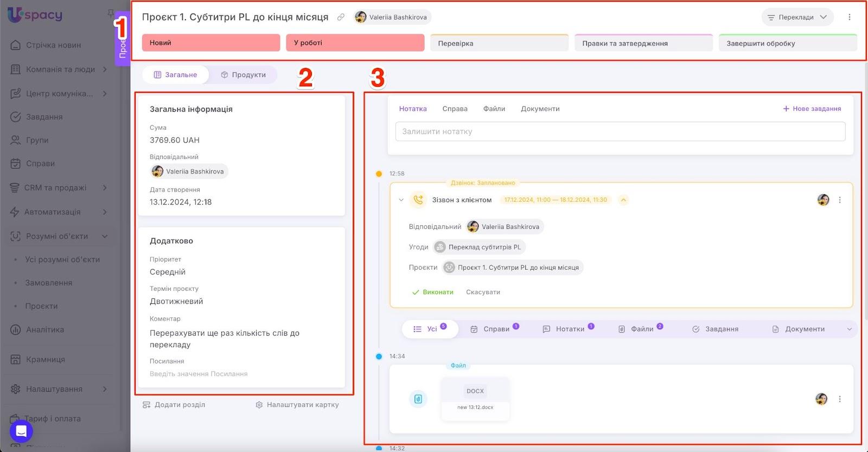
Task: Click the Додати розділ icon
Action: 146,405
